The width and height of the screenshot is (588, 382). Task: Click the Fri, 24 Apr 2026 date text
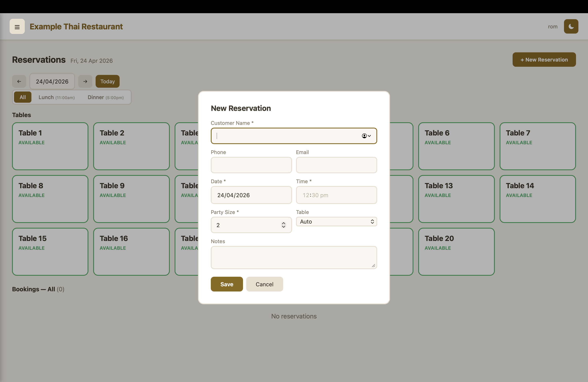91,61
